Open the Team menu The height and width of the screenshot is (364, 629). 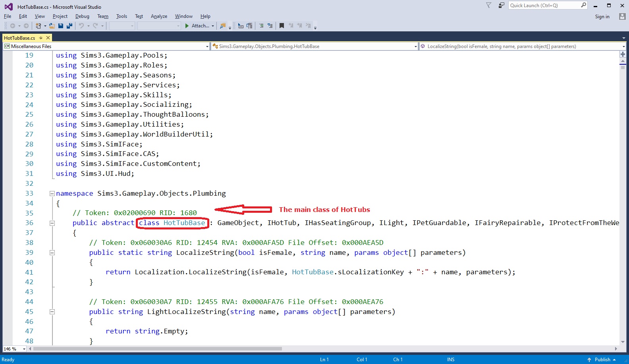pyautogui.click(x=103, y=16)
